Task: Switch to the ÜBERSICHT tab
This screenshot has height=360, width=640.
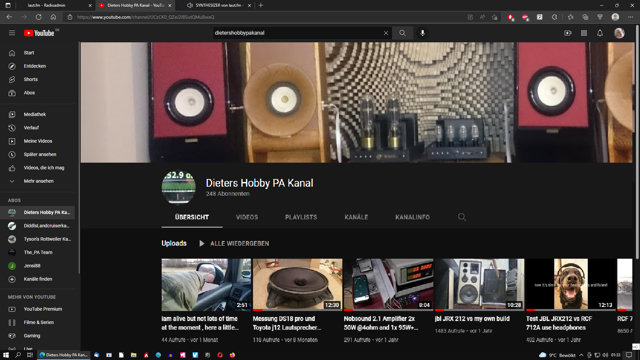Action: 192,217
